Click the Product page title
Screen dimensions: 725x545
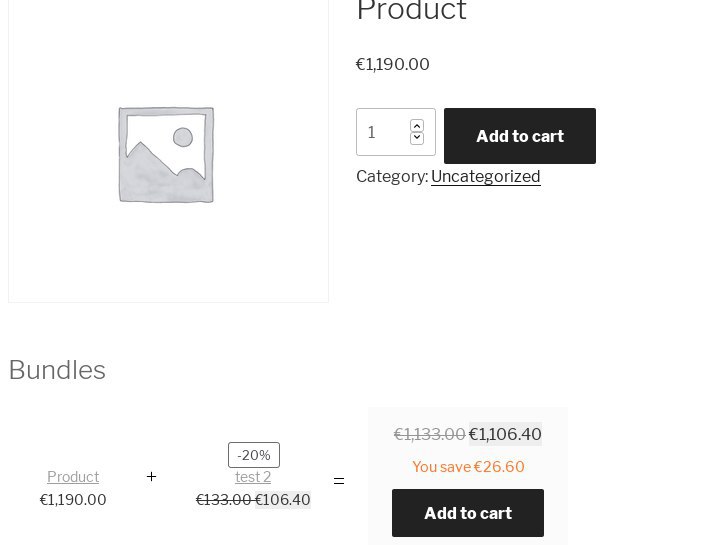tap(412, 9)
